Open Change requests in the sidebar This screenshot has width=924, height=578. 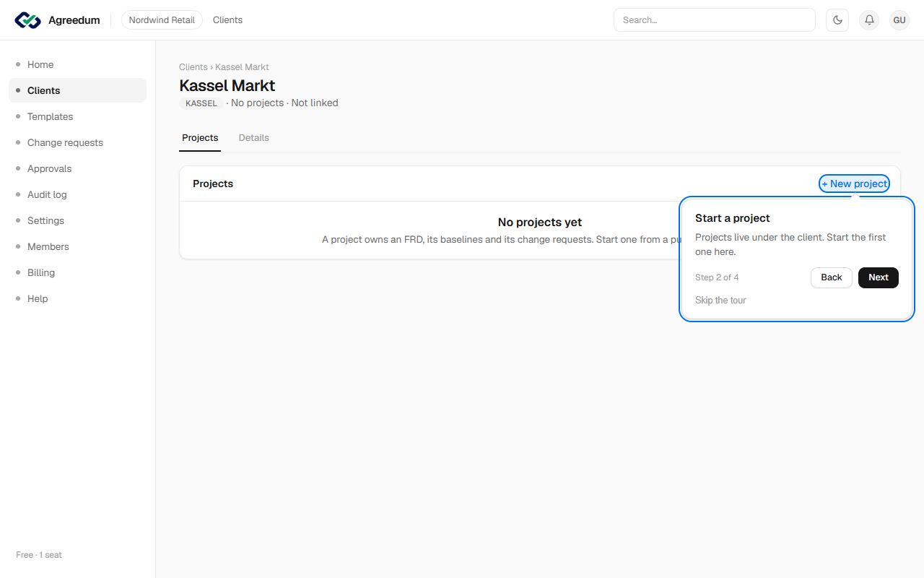tap(77, 142)
